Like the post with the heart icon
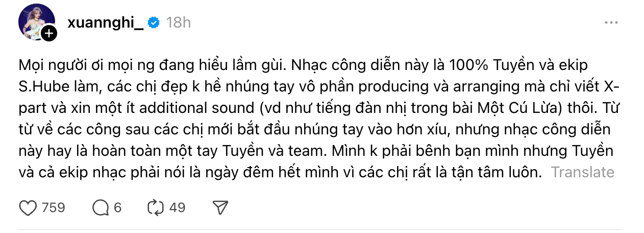The image size is (644, 233). [x=28, y=207]
